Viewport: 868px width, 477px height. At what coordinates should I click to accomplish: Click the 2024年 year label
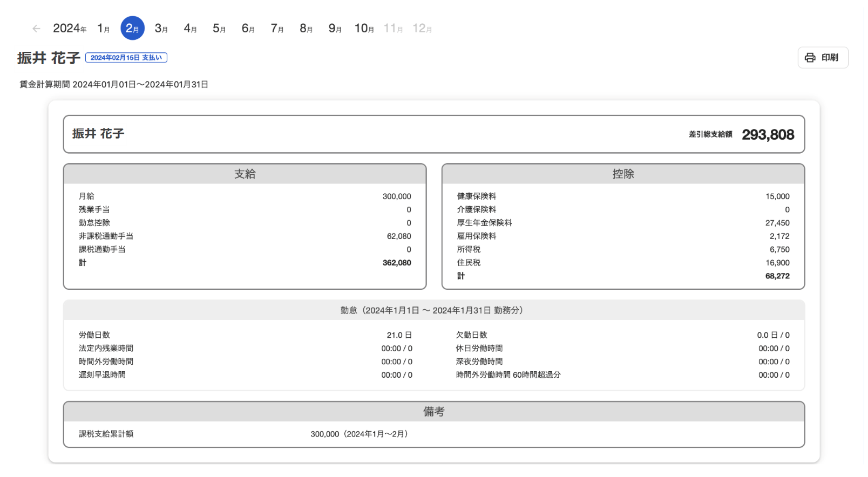70,29
